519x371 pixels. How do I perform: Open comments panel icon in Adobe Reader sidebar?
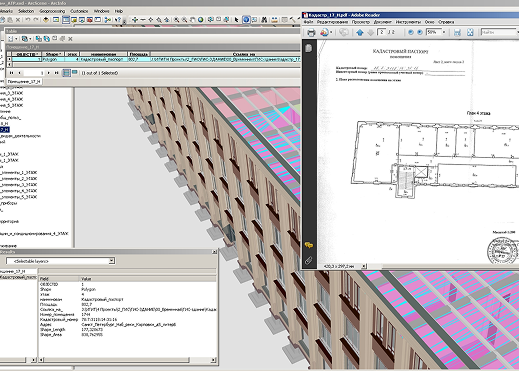(x=309, y=245)
